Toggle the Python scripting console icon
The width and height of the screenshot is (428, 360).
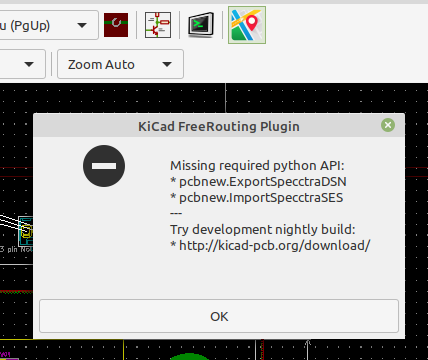point(201,25)
